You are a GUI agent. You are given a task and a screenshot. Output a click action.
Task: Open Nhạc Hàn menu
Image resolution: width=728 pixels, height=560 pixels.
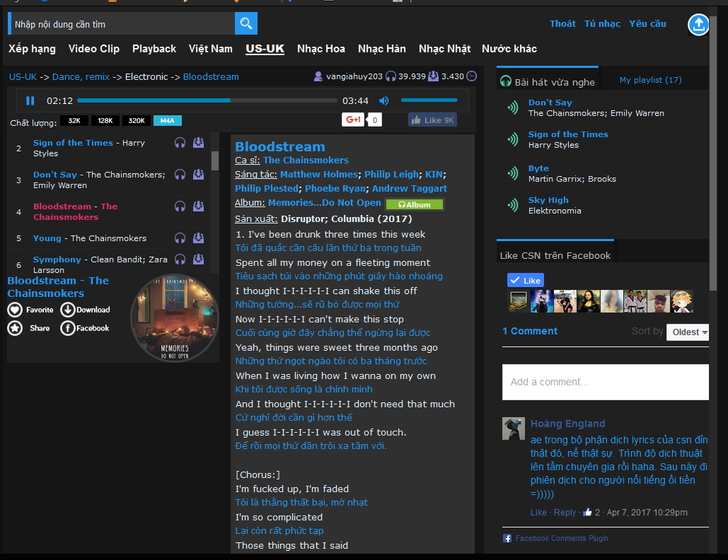(x=381, y=49)
